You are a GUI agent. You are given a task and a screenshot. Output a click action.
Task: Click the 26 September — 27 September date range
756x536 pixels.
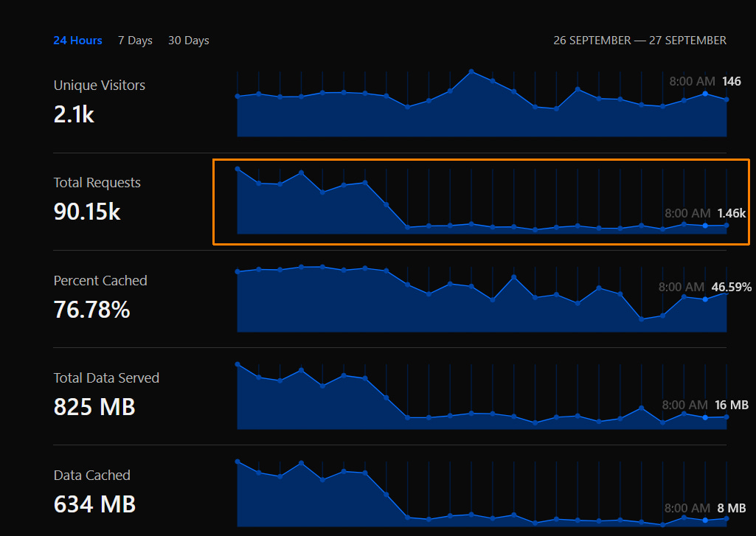639,41
